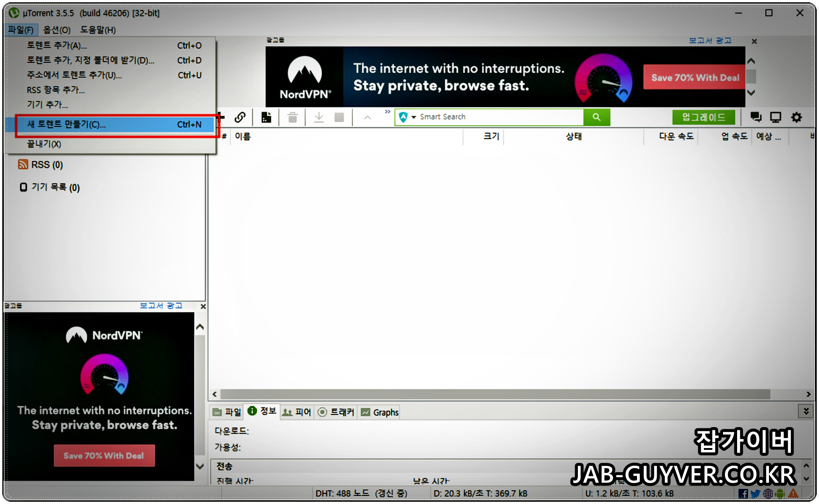Open the search engine dropdown arrow
The height and width of the screenshot is (504, 819).
[414, 117]
